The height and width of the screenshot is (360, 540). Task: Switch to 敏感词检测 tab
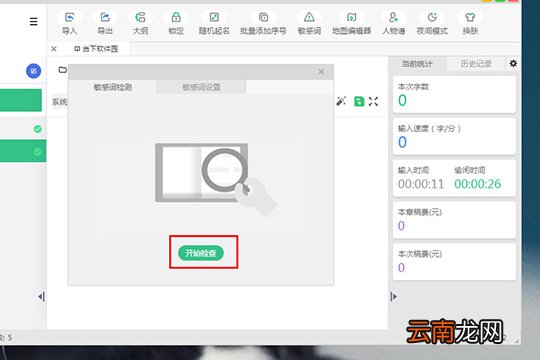[113, 87]
